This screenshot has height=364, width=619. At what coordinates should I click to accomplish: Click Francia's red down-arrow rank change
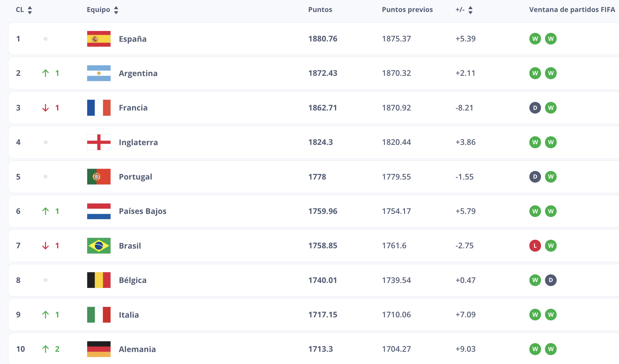(x=45, y=108)
